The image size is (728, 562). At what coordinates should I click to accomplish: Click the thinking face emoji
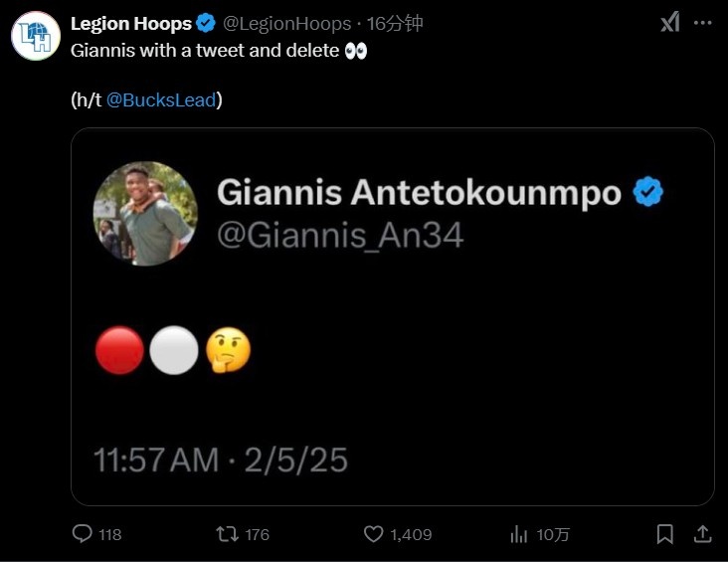pos(228,351)
